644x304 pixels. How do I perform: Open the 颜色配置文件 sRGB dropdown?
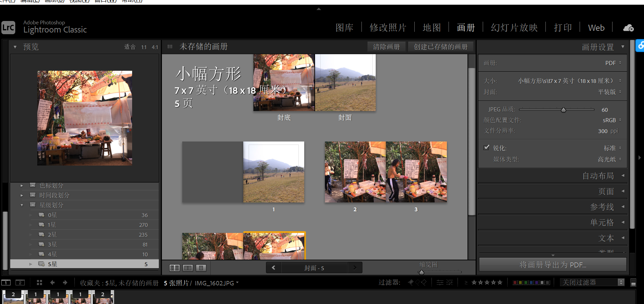(612, 120)
